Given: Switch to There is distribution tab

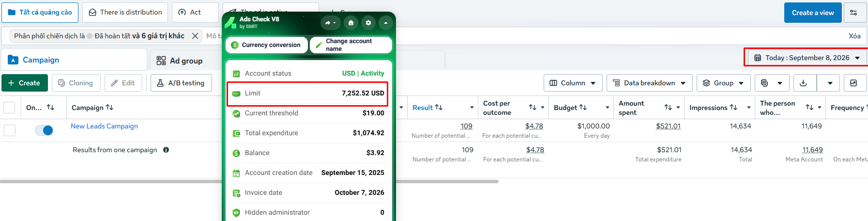Looking at the screenshot, I should click(125, 12).
